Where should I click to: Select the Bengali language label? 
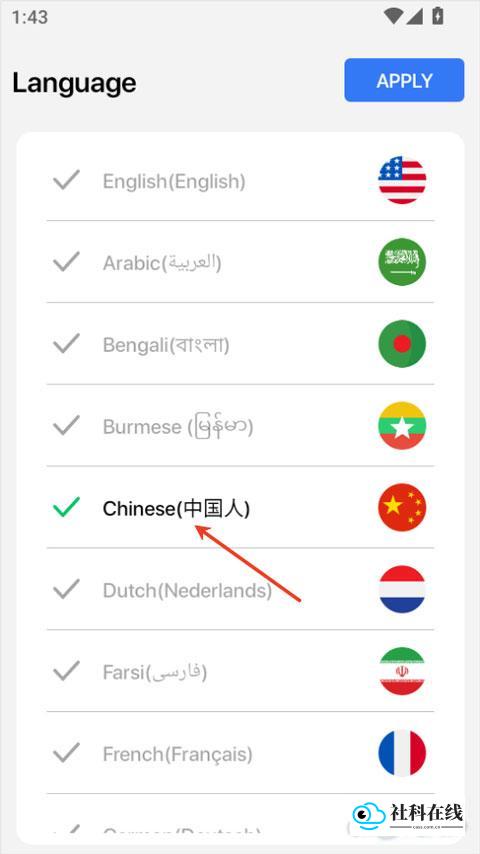(x=166, y=345)
